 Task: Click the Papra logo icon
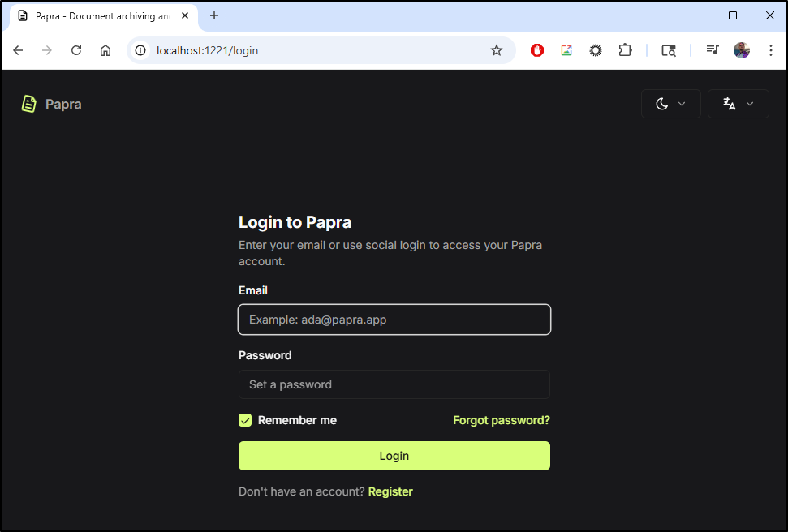(x=28, y=104)
